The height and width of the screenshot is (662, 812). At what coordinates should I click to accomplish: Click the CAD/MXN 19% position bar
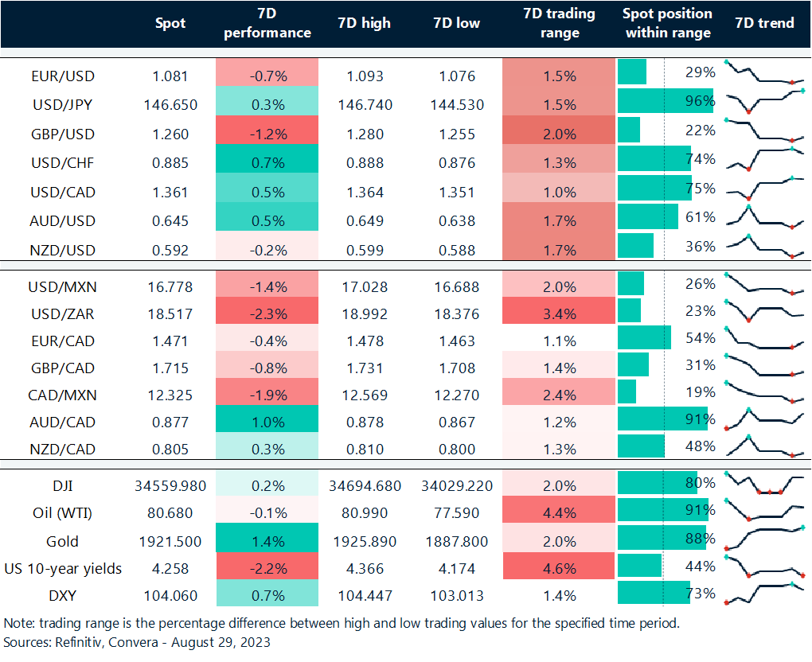pyautogui.click(x=627, y=391)
